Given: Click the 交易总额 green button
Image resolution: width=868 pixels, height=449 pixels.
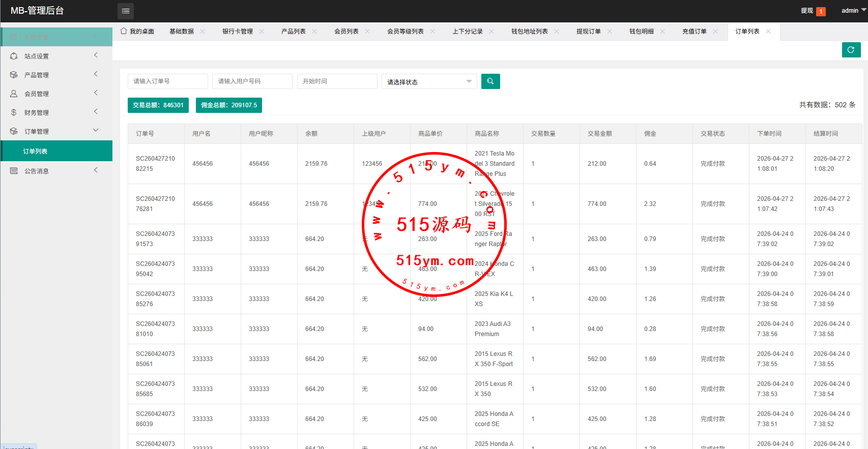Looking at the screenshot, I should (158, 105).
